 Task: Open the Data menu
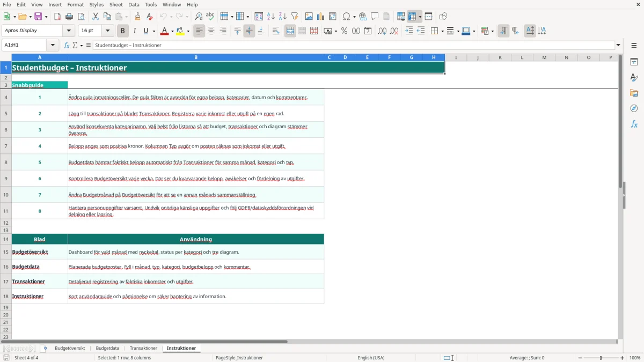pos(134,4)
